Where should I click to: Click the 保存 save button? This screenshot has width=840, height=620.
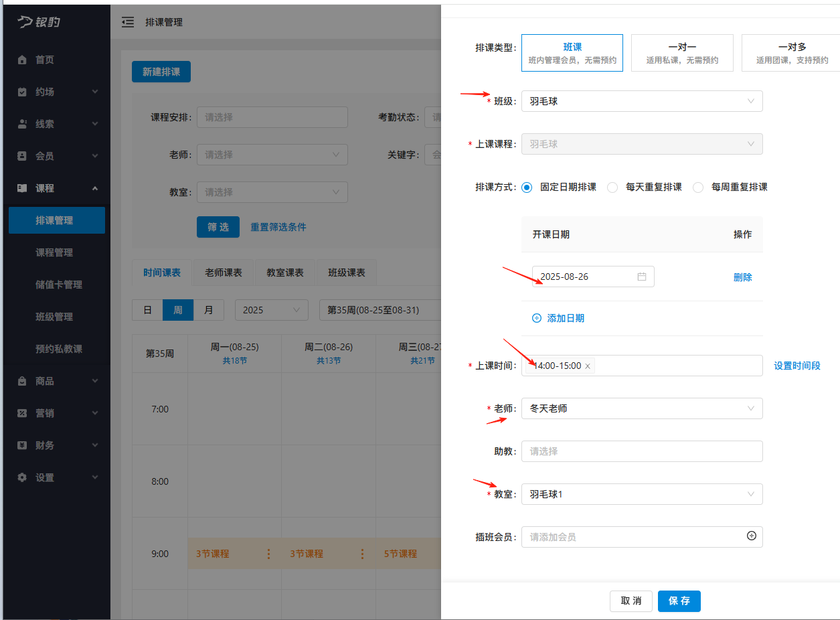[679, 601]
